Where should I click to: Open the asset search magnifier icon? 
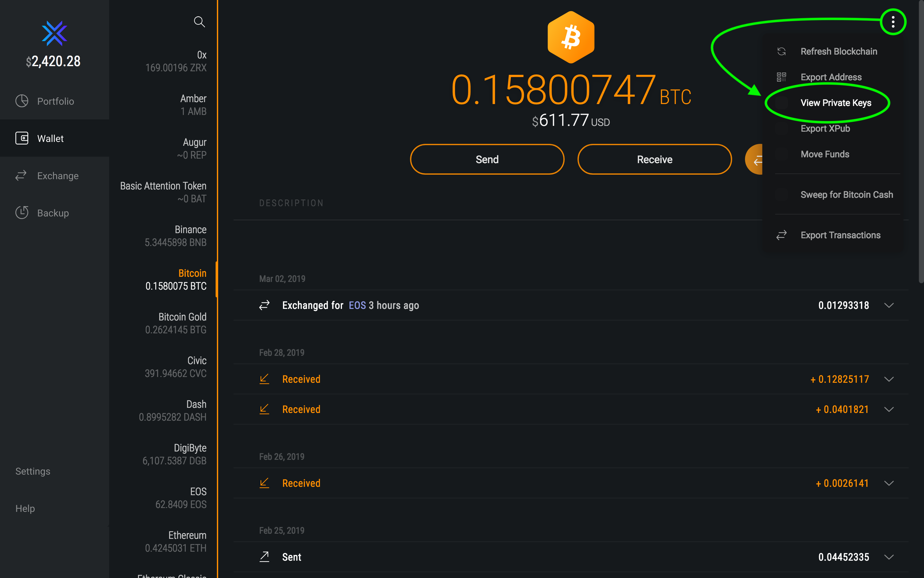199,22
